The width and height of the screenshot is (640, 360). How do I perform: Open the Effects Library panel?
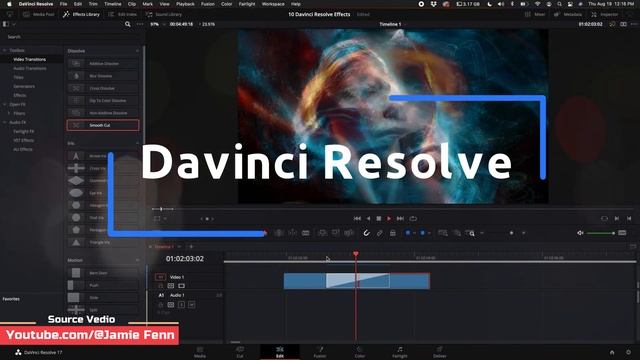(x=81, y=14)
